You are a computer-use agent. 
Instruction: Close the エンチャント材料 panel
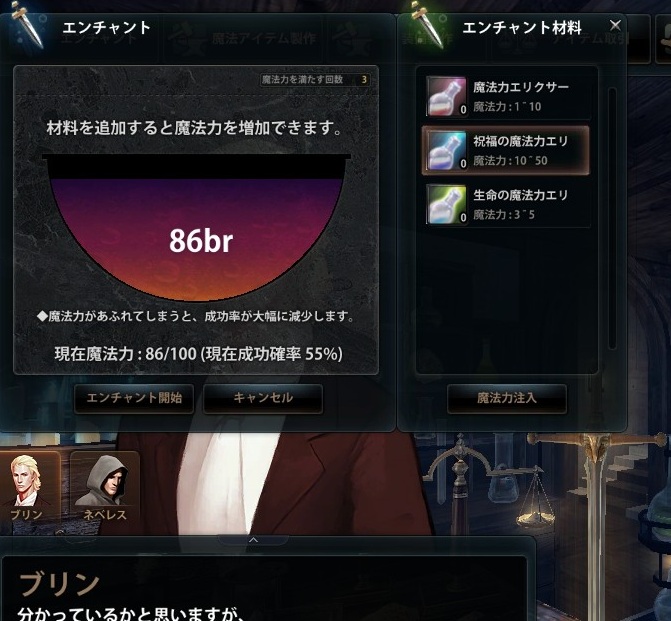coord(615,26)
